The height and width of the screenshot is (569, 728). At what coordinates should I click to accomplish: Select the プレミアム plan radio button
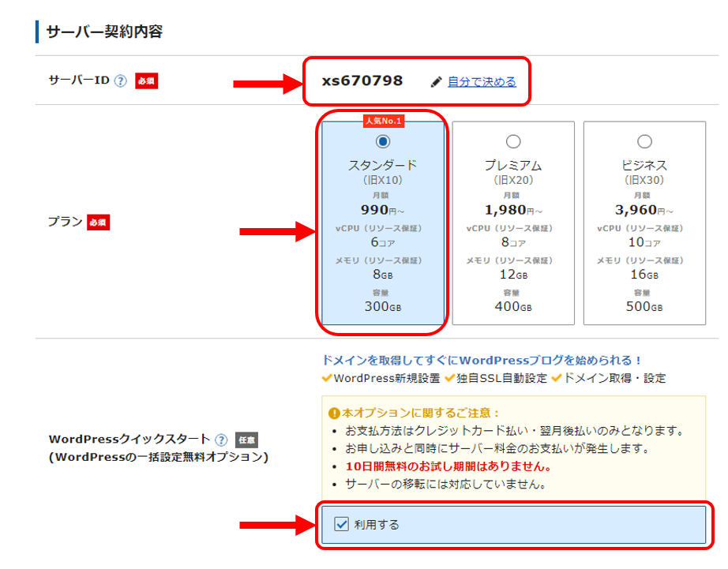[x=513, y=142]
